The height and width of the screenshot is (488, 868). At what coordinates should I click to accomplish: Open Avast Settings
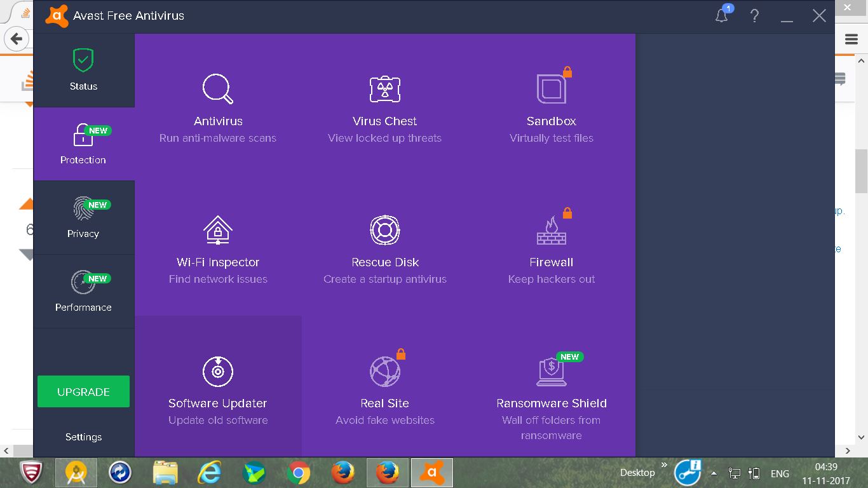click(83, 437)
